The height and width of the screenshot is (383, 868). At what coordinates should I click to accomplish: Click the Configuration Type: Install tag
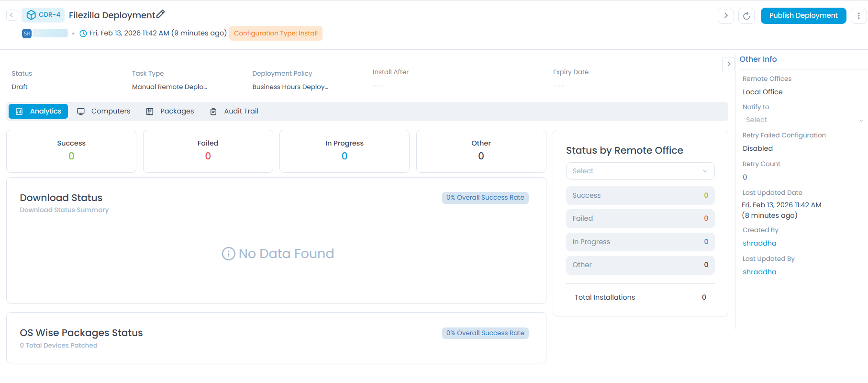click(276, 34)
